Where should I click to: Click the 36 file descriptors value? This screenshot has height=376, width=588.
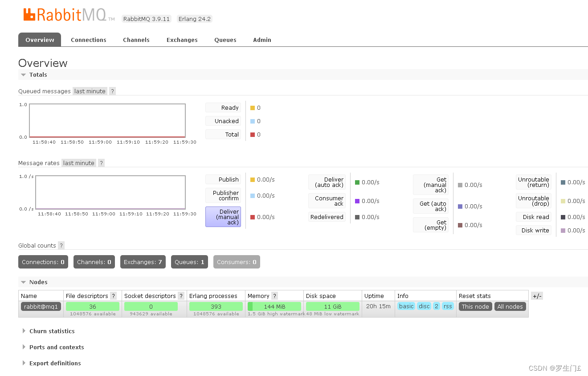[x=93, y=306]
